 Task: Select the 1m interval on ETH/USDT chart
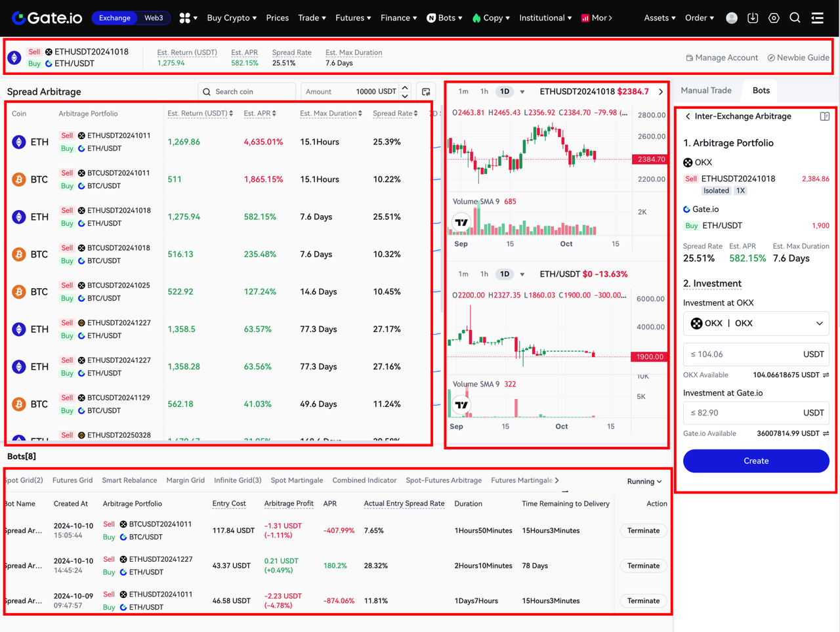(x=463, y=274)
